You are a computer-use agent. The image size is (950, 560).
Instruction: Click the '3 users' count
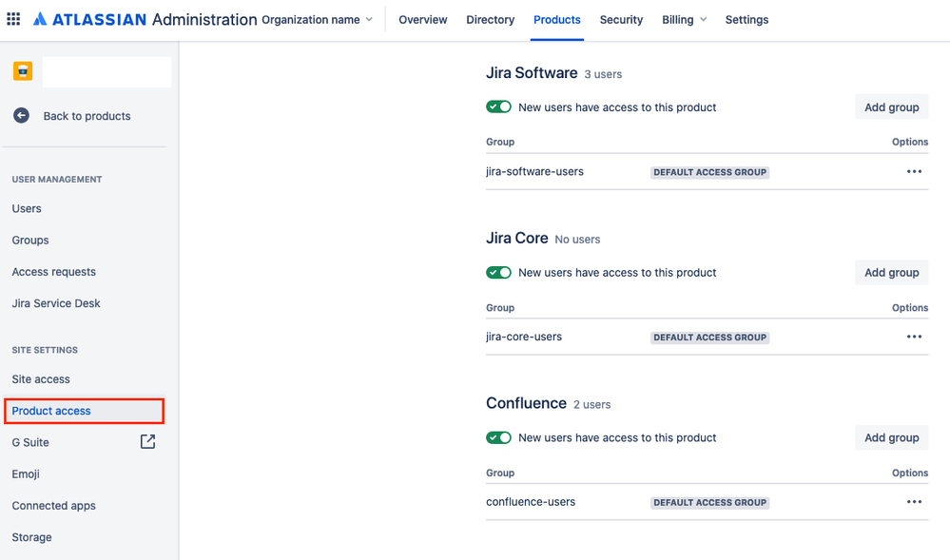[603, 74]
